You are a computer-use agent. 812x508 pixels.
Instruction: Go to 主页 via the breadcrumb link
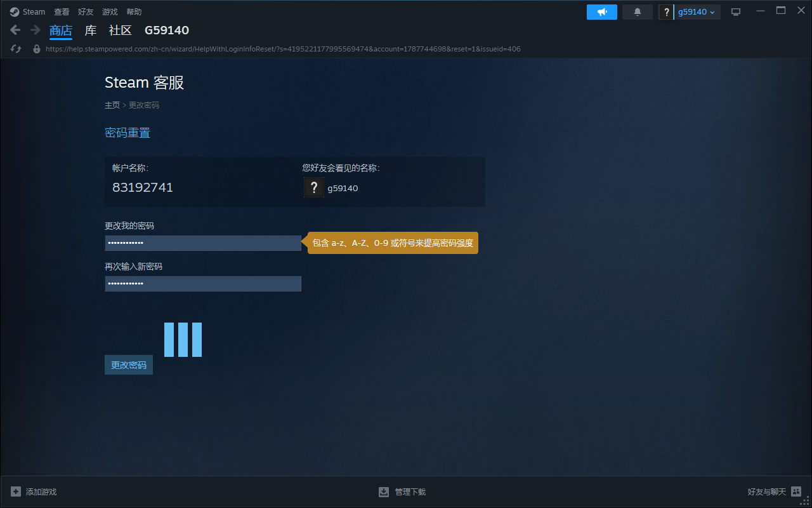(x=112, y=105)
